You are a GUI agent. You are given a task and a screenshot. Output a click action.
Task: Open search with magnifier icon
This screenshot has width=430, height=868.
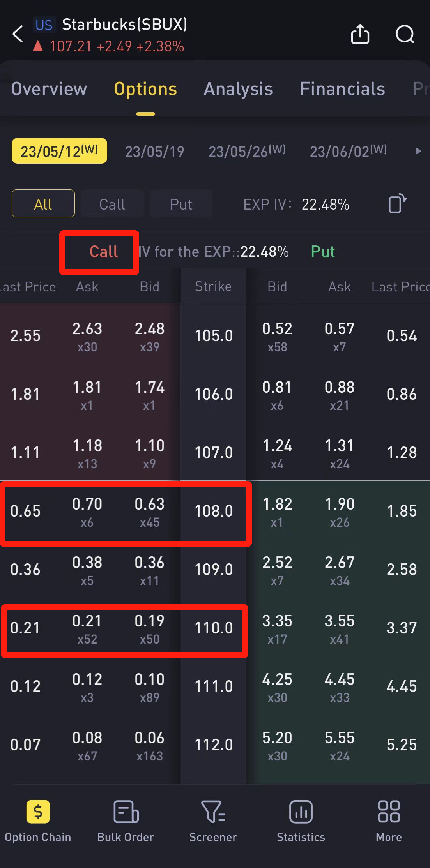(405, 34)
